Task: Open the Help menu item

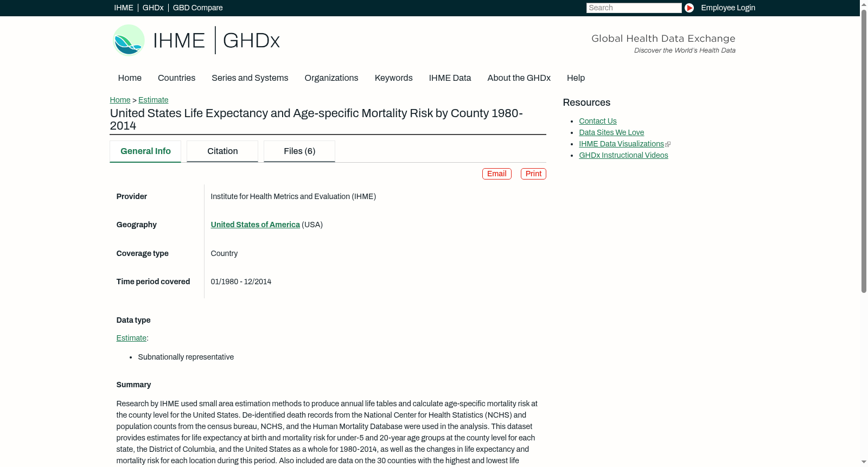Action: 576,78
